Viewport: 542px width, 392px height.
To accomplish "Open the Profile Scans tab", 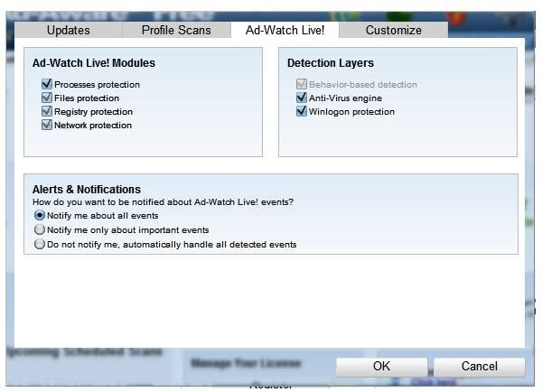I will 176,30.
